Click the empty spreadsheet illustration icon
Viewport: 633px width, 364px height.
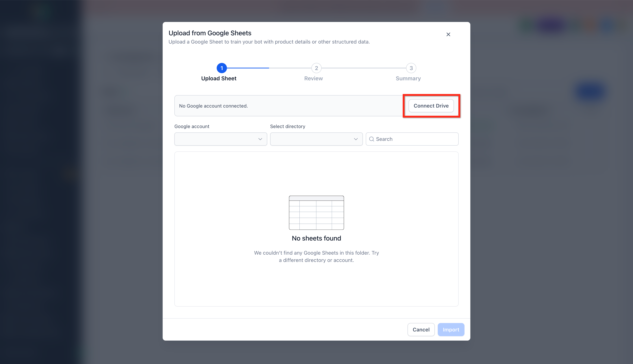[316, 213]
